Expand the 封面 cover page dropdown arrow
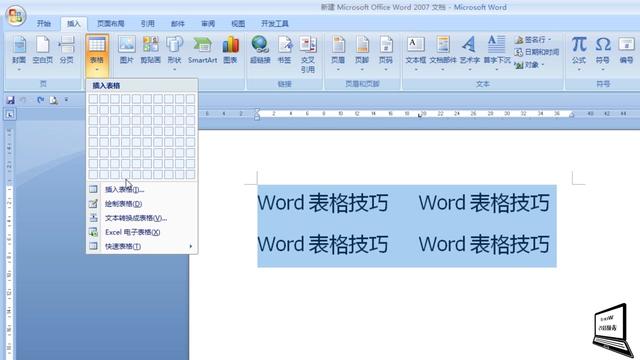Viewport: 640px width, 360px height. point(19,70)
